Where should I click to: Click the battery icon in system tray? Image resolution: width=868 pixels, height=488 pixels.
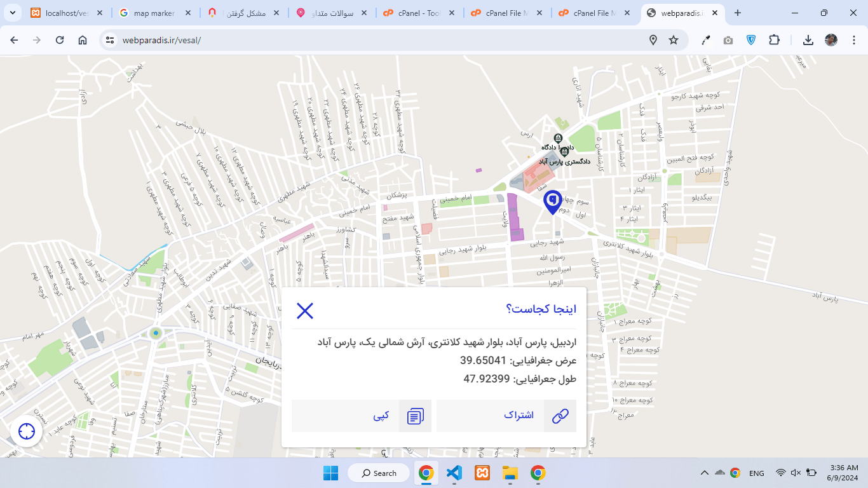coord(811,473)
